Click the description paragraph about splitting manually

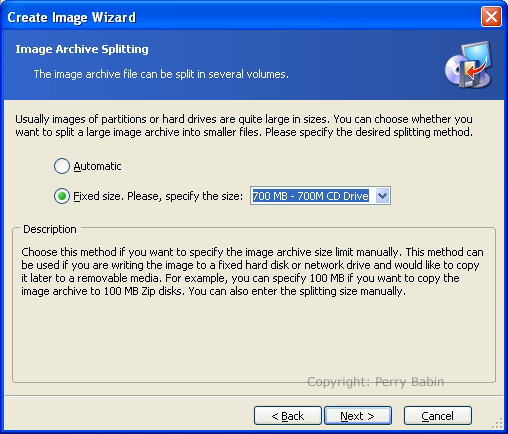point(252,272)
